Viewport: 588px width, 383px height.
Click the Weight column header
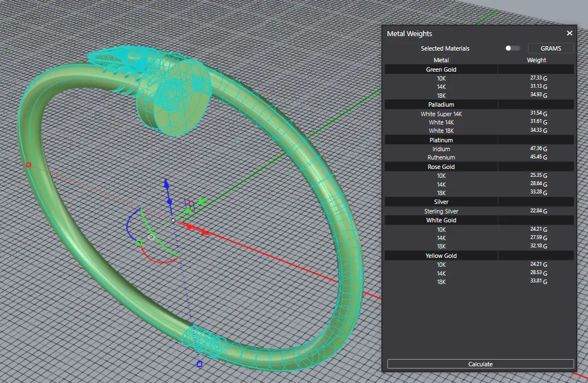click(536, 60)
